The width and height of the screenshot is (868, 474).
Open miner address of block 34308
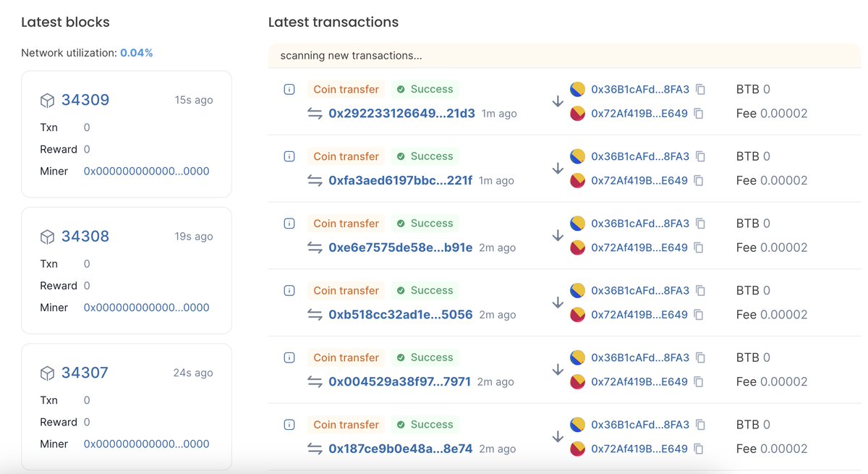tap(147, 308)
